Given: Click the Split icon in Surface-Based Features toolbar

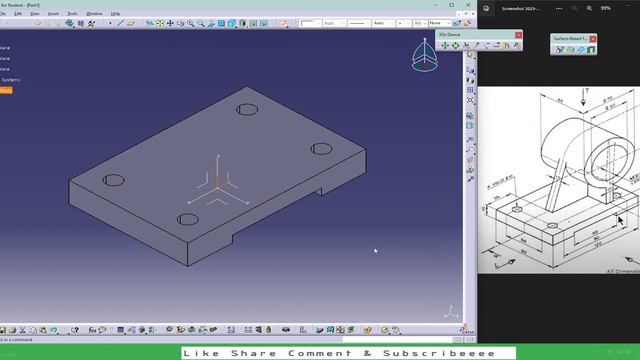Looking at the screenshot, I should [x=560, y=50].
